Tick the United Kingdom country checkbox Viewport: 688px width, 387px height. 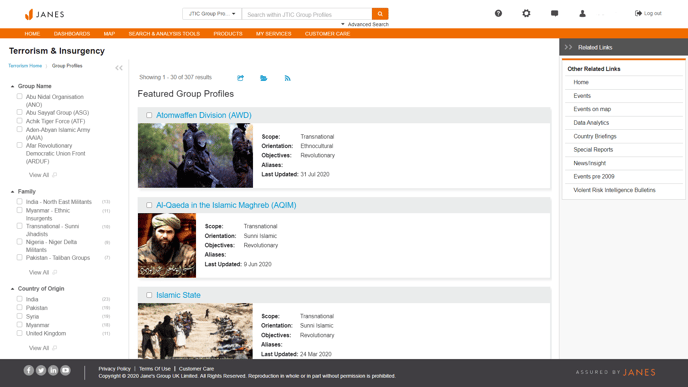19,333
